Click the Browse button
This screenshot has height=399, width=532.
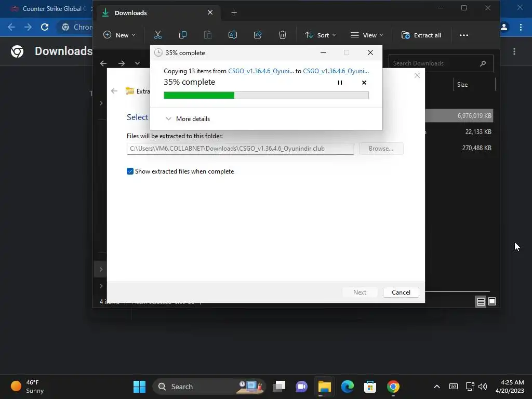pos(381,149)
